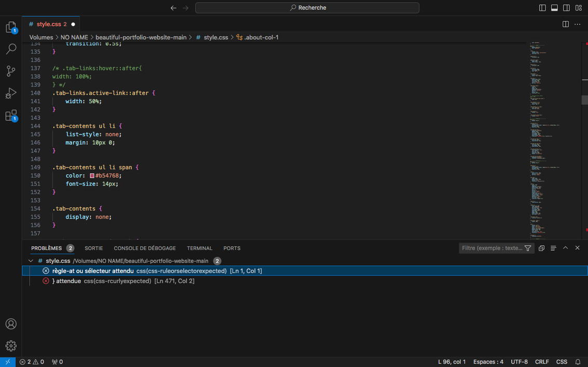588x367 pixels.
Task: Click beautiful-portfolio-website-main breadcrumb
Action: [141, 37]
